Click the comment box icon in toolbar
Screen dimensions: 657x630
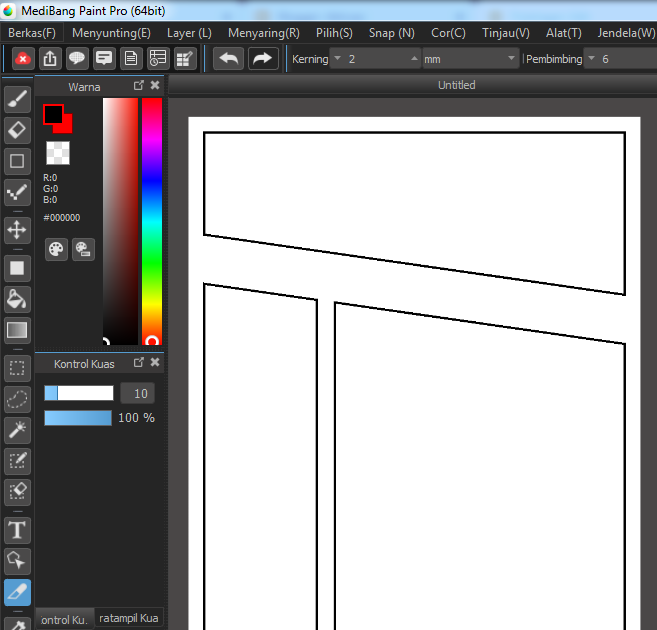(x=104, y=59)
